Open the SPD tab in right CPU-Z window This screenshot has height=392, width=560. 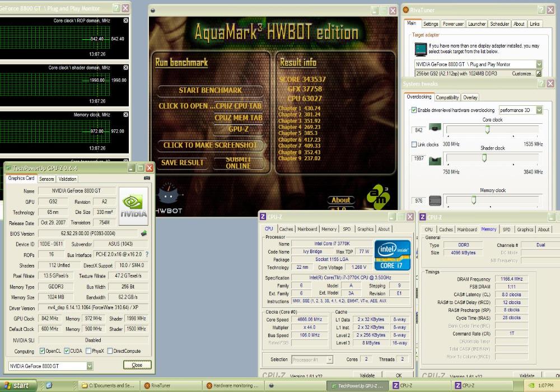coord(506,230)
